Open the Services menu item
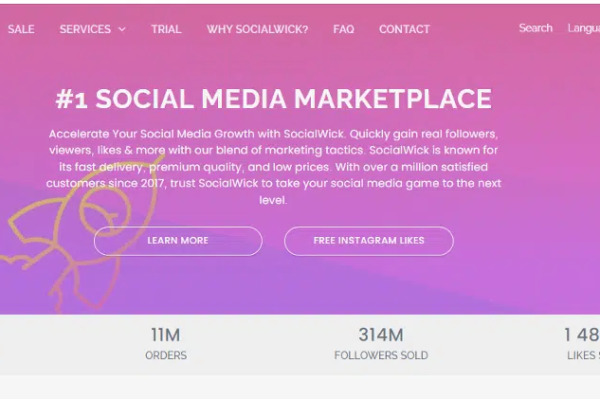Image resolution: width=600 pixels, height=400 pixels. (x=85, y=29)
